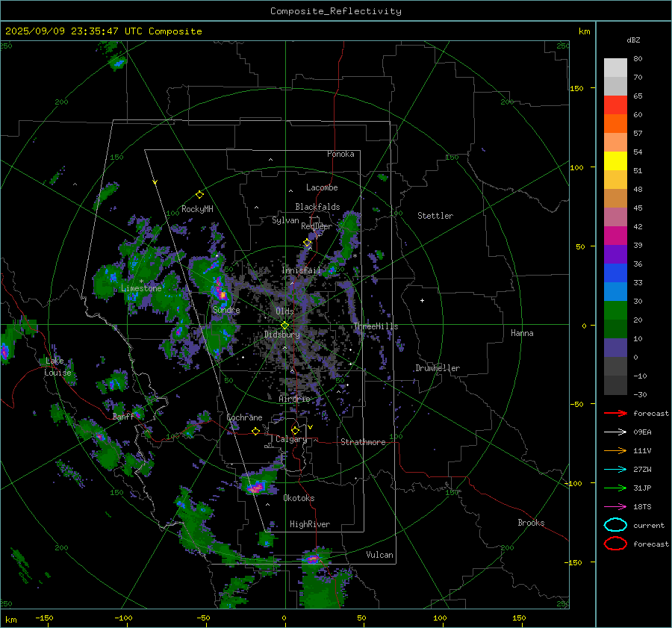Select the royal blue 33–36 dBZ swatch
Screen dimensions: 672x628
615,273
